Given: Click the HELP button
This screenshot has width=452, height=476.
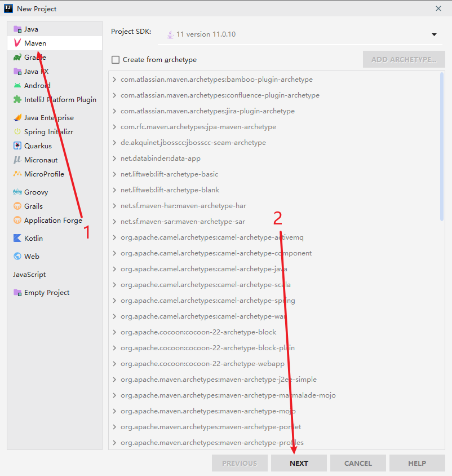Looking at the screenshot, I should point(417,463).
